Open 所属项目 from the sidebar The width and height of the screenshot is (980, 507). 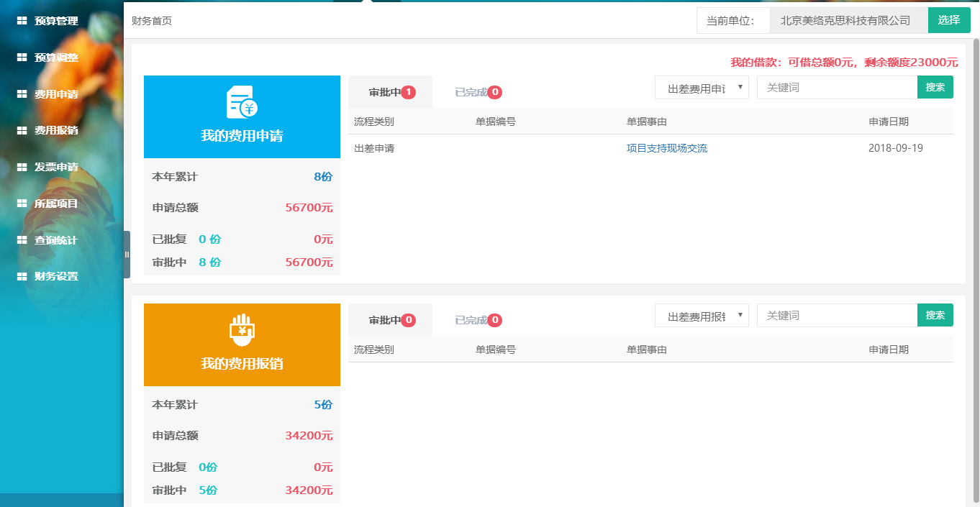point(56,204)
